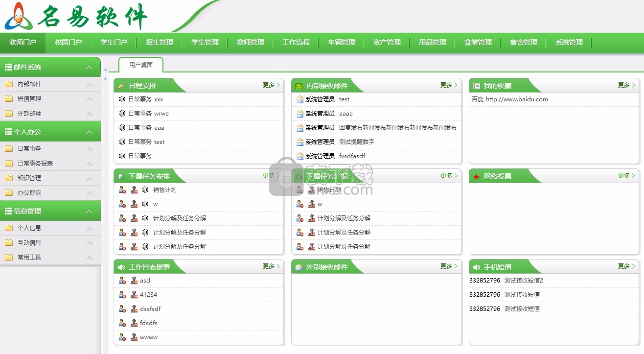Open the 学生管理 menu

(205, 43)
